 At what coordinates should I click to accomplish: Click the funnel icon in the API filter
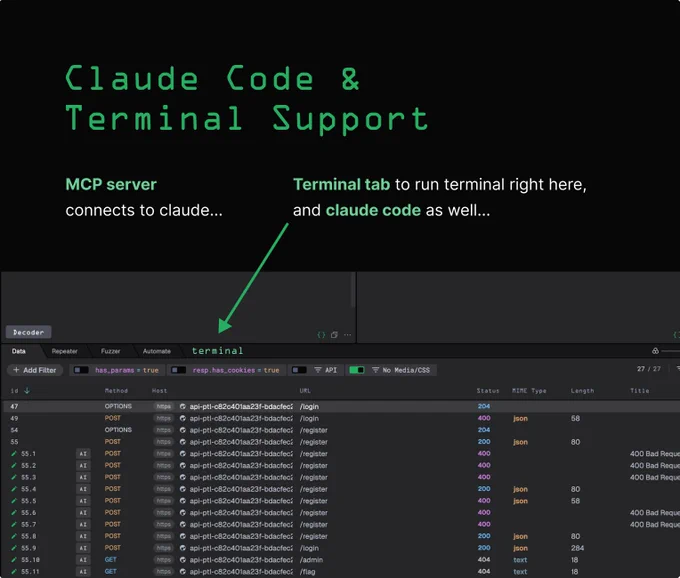coord(318,370)
